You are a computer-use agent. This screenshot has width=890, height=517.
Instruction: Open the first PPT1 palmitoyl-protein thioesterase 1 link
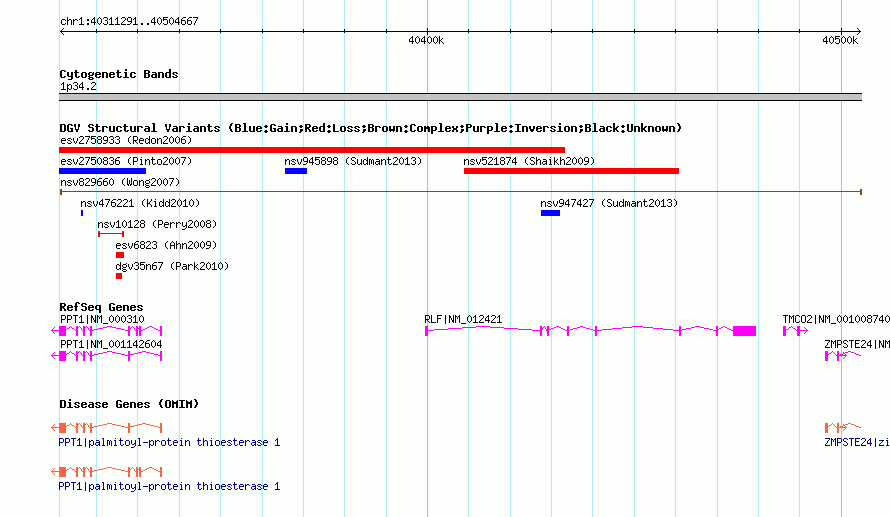point(169,442)
